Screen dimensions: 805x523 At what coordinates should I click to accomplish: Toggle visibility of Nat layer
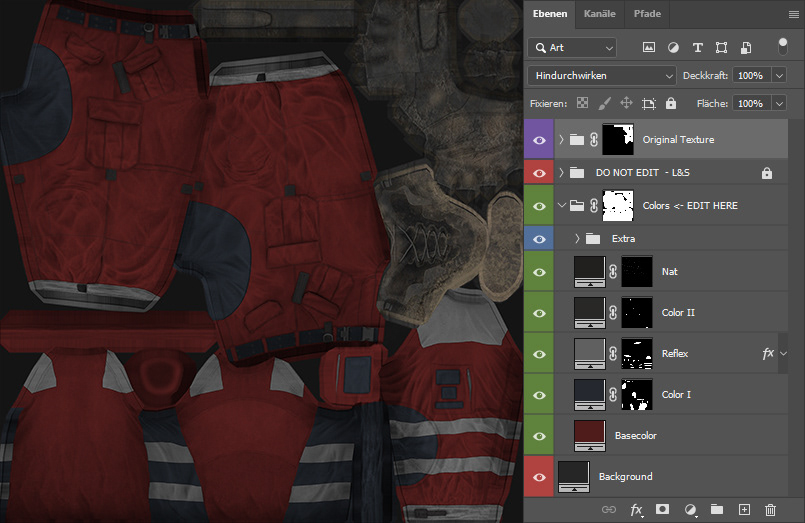[x=539, y=272]
